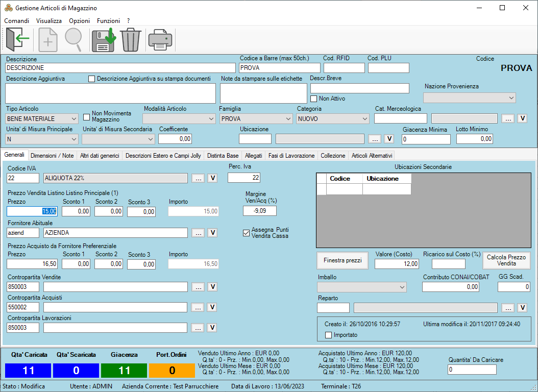Click the printer icon in toolbar

160,40
